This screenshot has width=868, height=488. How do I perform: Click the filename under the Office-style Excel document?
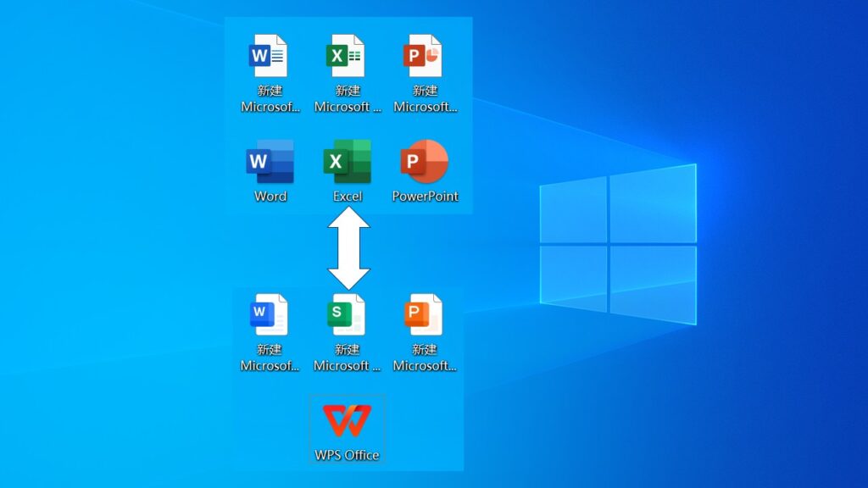click(x=347, y=99)
